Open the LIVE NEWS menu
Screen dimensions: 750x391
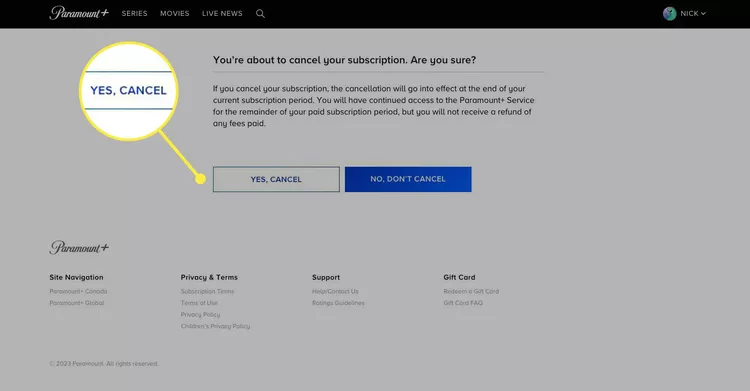click(222, 13)
